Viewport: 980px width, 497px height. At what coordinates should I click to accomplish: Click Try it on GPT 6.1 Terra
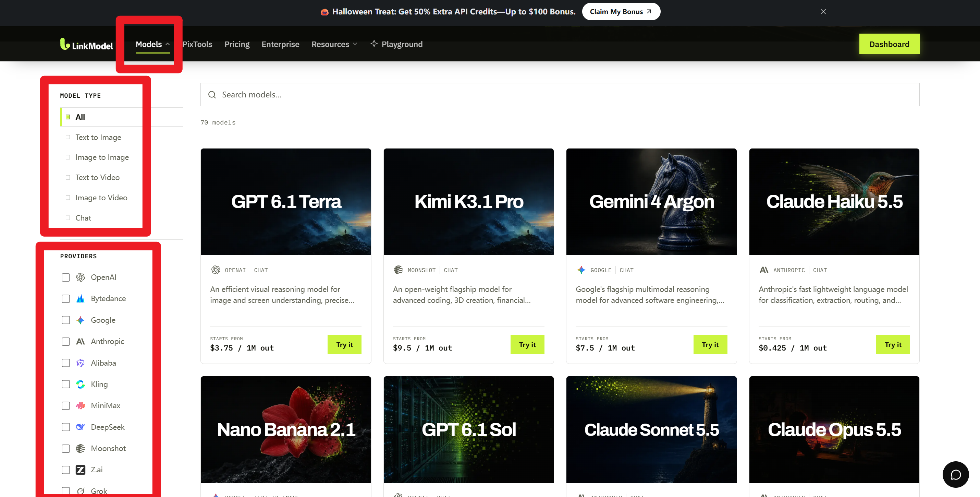point(344,345)
